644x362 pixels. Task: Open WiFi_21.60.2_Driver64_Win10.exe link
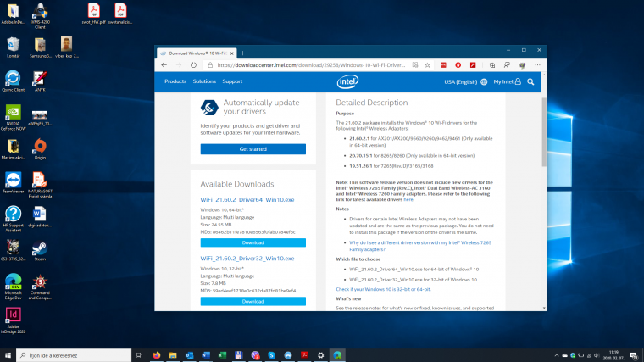click(x=247, y=200)
